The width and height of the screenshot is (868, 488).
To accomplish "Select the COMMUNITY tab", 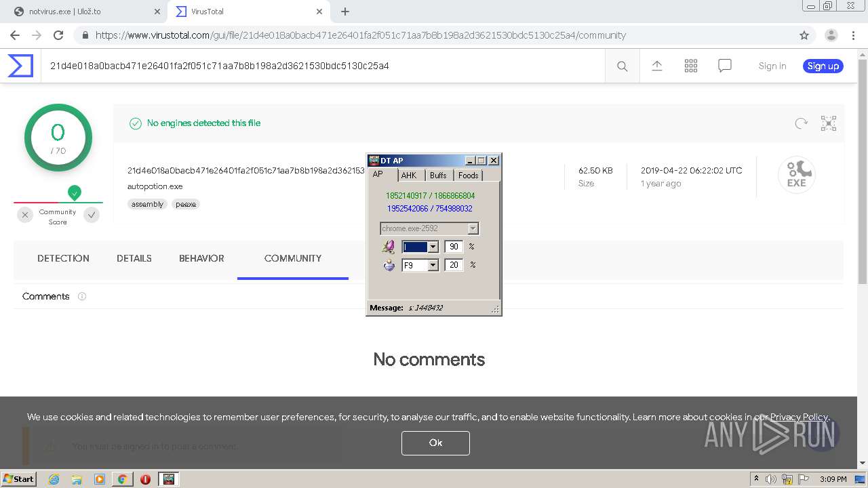I will coord(293,258).
